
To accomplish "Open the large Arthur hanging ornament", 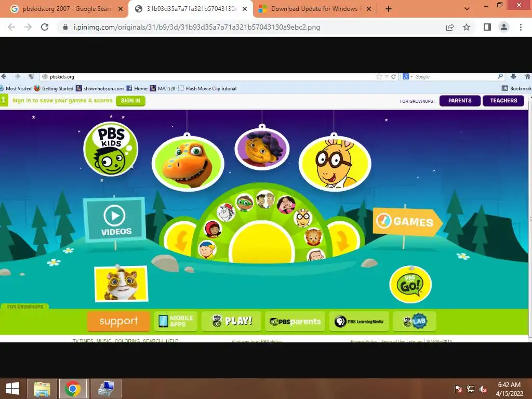I will tap(335, 163).
